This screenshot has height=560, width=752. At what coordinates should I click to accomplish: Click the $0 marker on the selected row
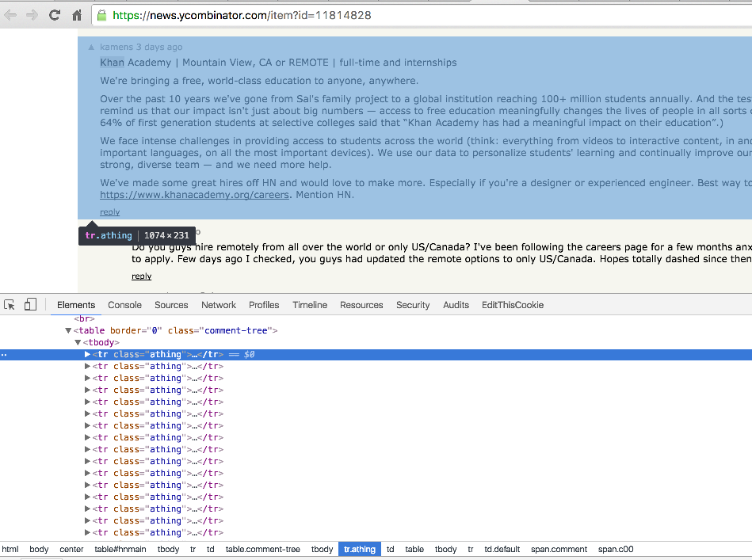(250, 355)
